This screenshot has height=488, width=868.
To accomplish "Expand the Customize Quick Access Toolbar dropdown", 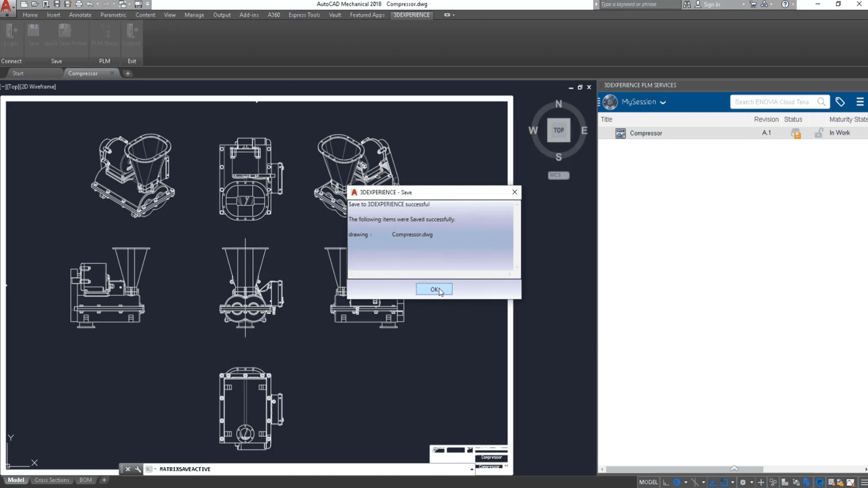I will [148, 4].
